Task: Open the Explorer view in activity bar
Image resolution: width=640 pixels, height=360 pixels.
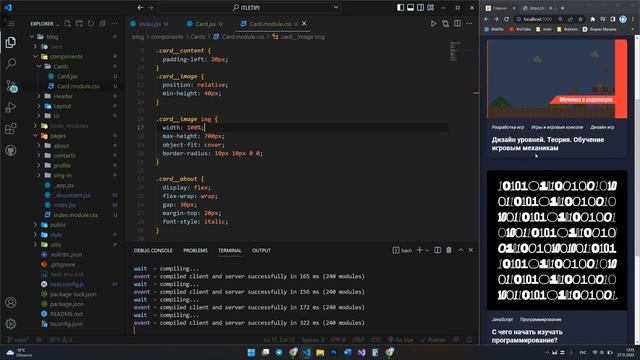Action: pyautogui.click(x=11, y=42)
